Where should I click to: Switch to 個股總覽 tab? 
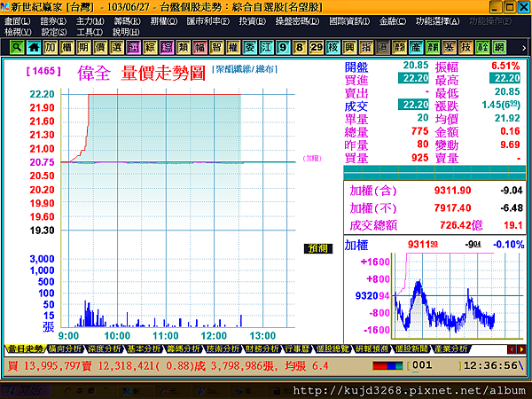click(x=332, y=348)
